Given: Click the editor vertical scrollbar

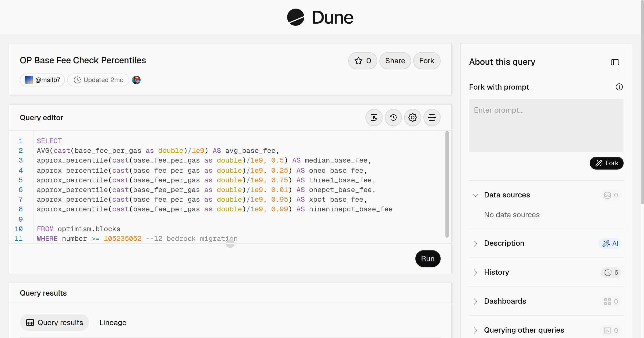Looking at the screenshot, I should point(447,184).
